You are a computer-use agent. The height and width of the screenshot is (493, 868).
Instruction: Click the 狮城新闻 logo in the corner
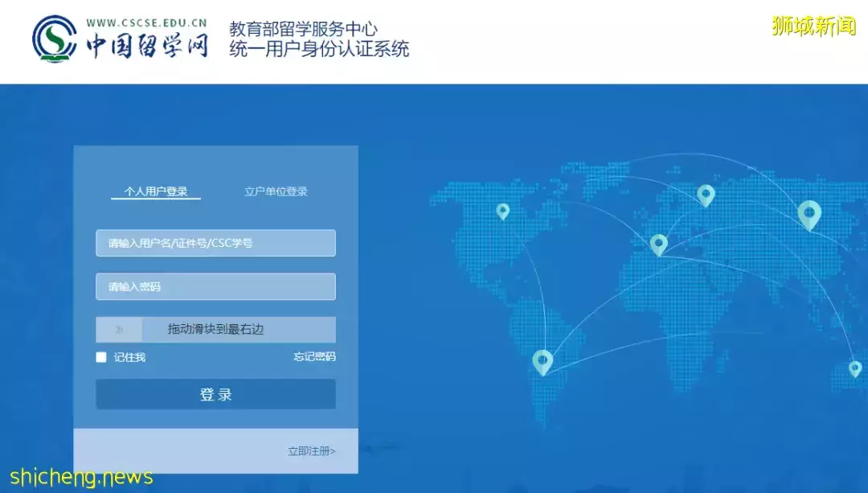[815, 27]
